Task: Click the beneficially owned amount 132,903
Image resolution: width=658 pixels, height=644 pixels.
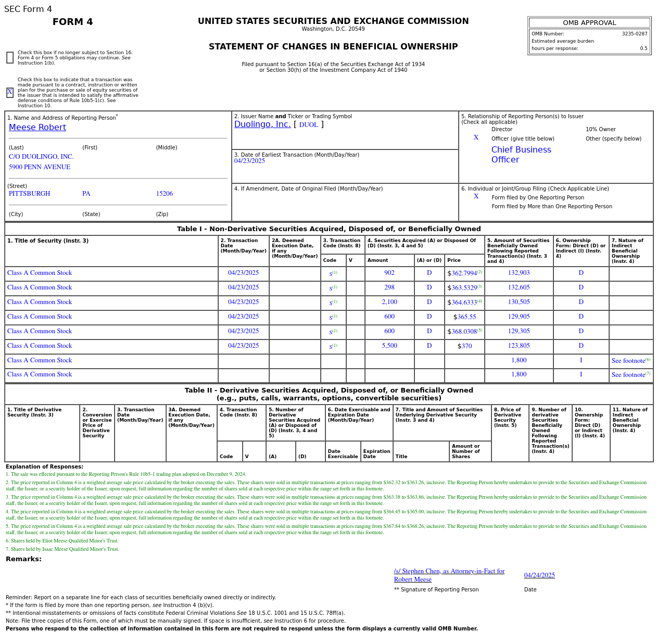Action: coord(519,273)
